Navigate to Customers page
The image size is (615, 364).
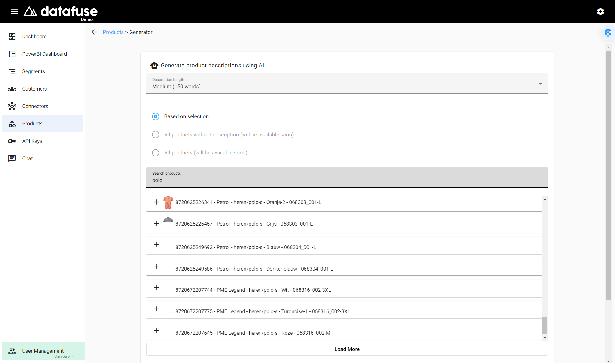click(42, 89)
